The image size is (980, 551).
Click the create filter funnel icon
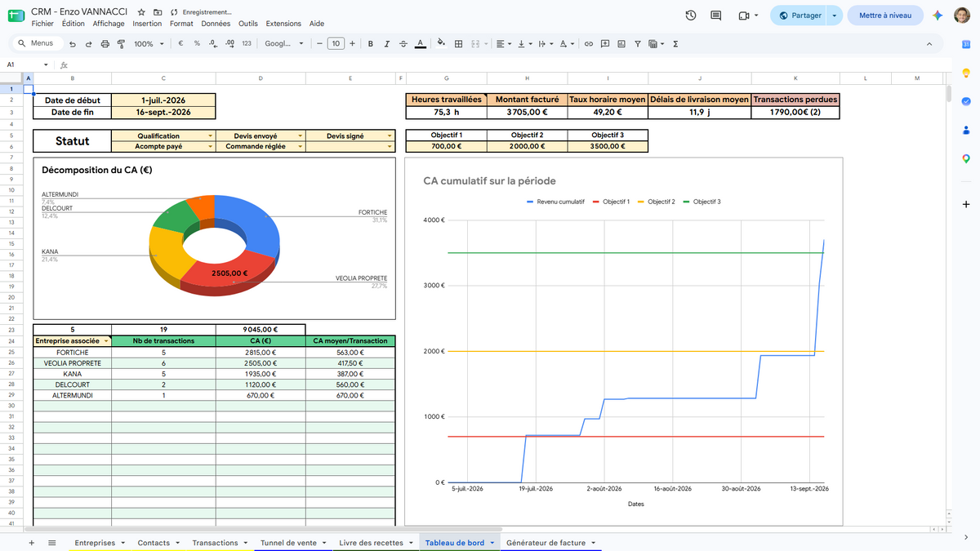(638, 44)
